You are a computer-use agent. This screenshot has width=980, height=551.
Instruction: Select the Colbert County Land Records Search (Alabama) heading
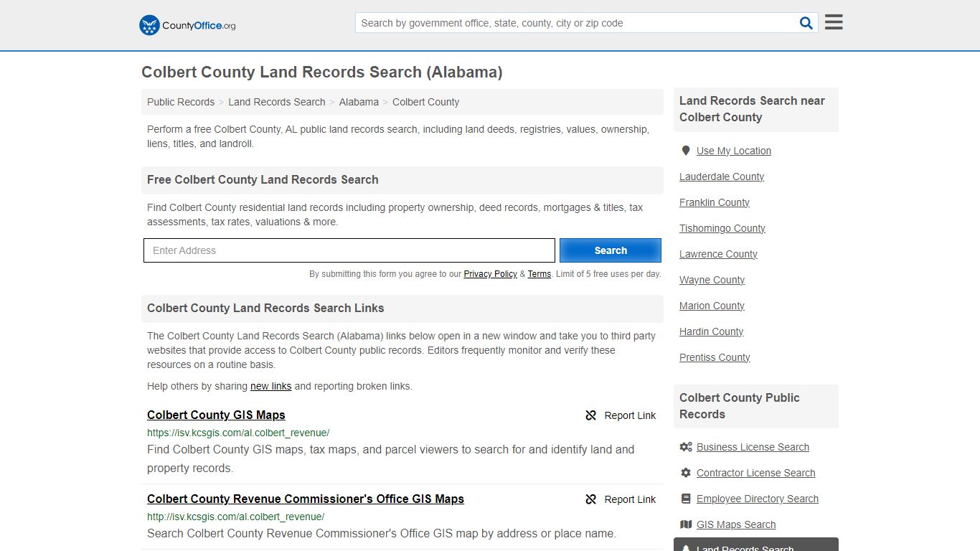(322, 72)
